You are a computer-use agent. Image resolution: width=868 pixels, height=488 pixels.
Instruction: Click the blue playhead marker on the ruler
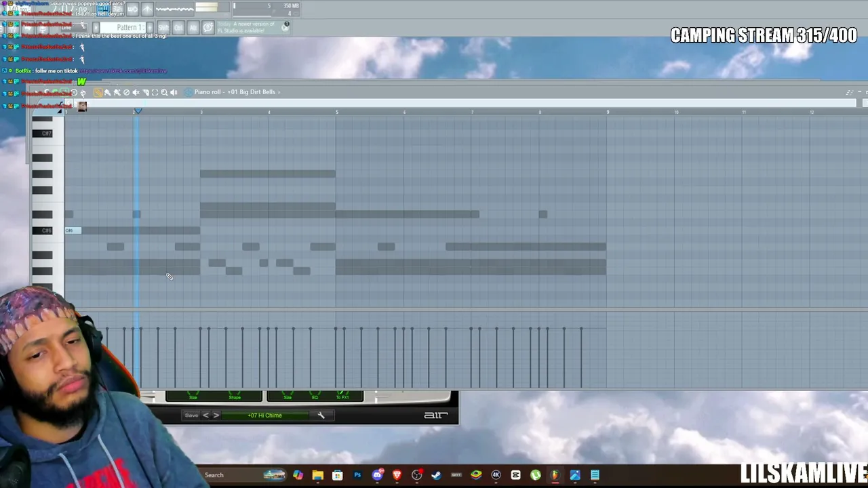pos(138,111)
